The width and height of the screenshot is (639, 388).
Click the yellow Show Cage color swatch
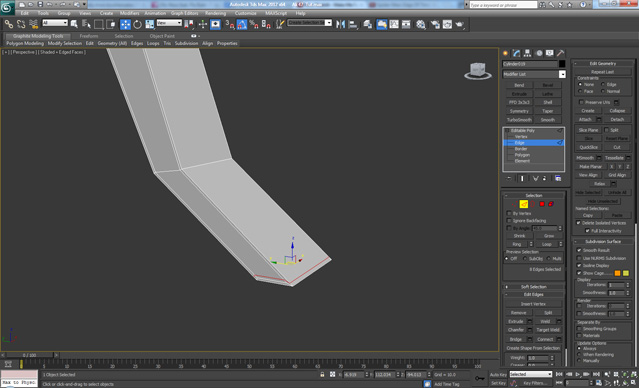[626, 273]
